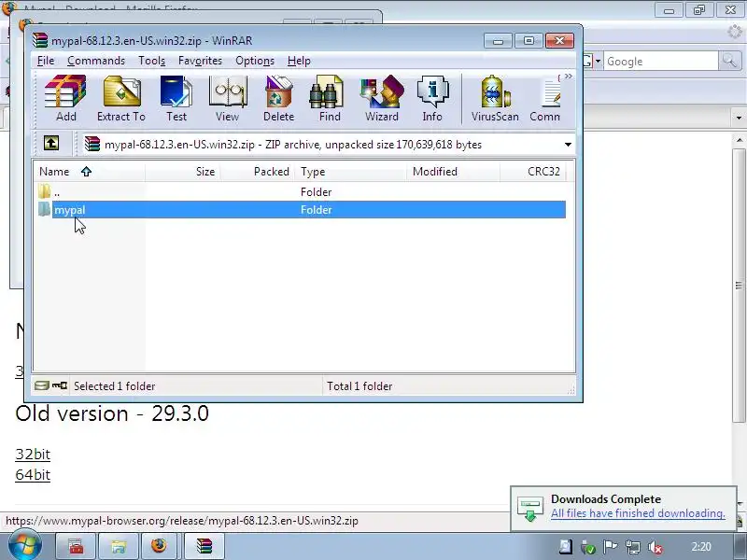Viewport: 747px width, 560px height.
Task: Go up one level in WinRAR
Action: [x=51, y=143]
